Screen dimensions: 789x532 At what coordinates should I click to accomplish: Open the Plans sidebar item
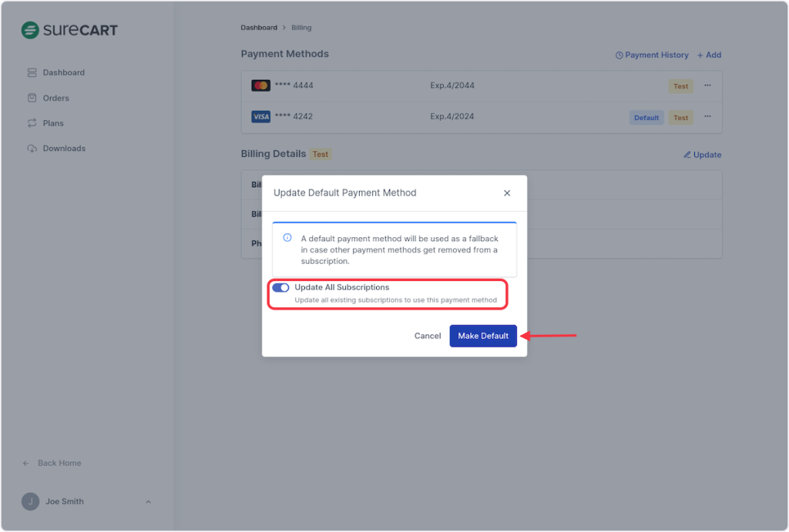tap(53, 123)
